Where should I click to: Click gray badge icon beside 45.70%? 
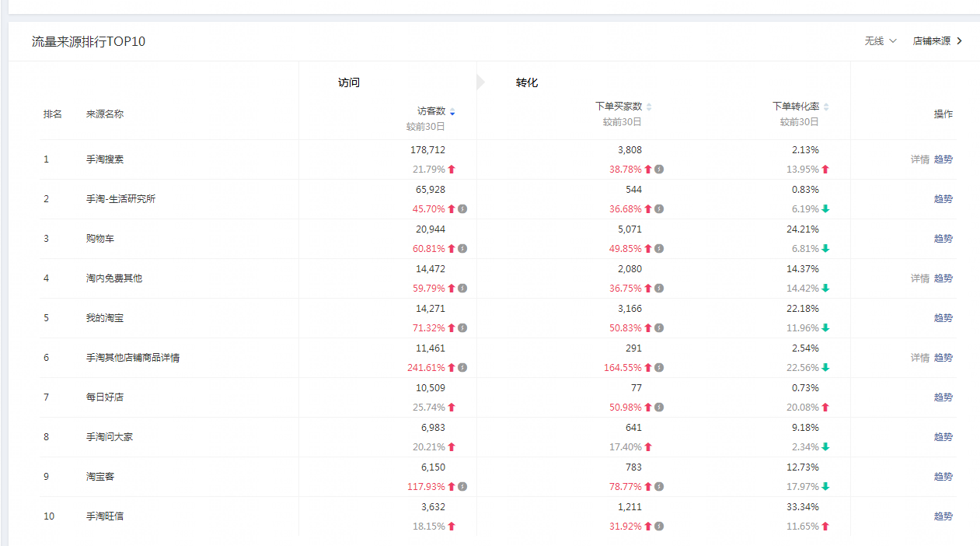pyautogui.click(x=462, y=209)
